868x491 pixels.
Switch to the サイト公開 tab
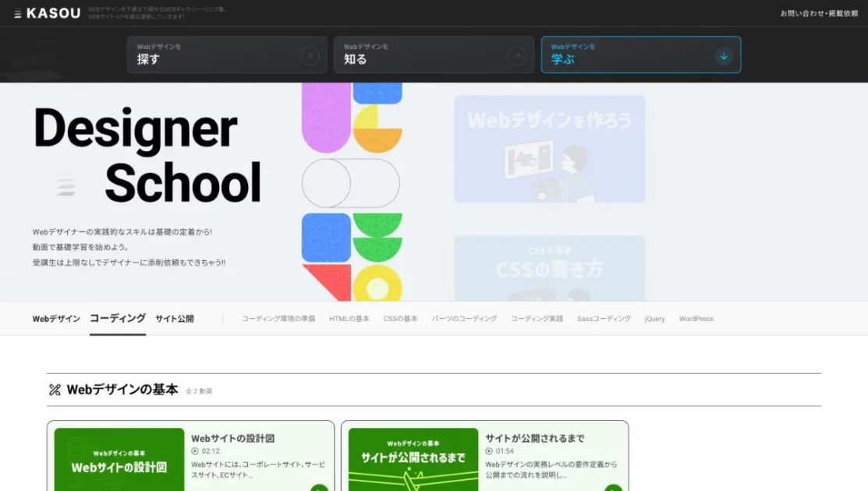point(174,319)
